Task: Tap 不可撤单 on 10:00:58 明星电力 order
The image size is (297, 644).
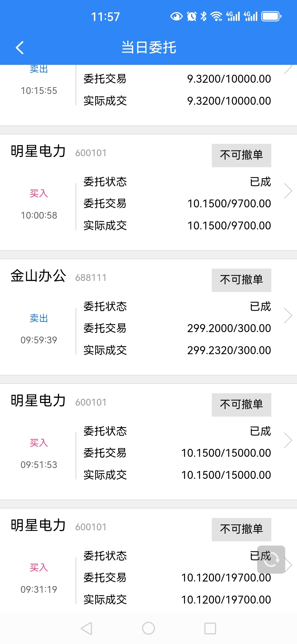Action: 241,155
